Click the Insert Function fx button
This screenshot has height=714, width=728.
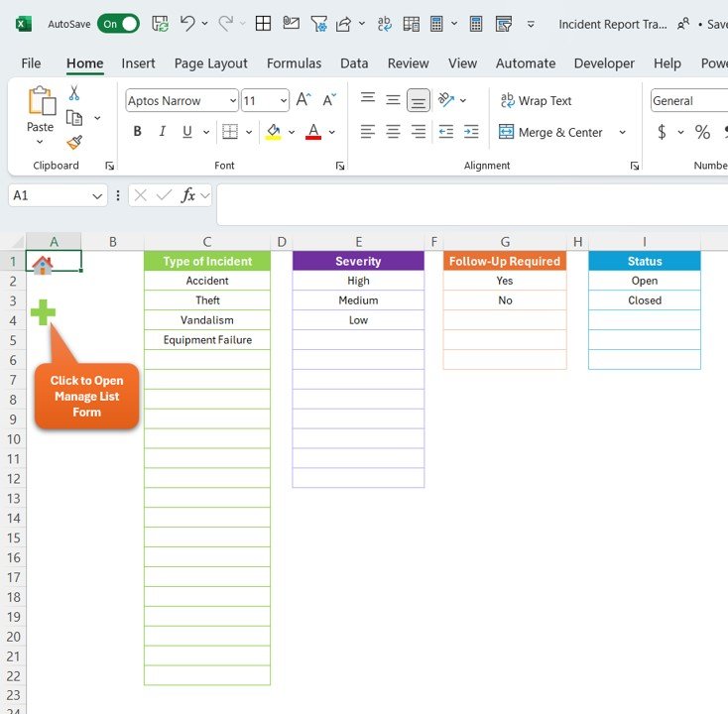[x=188, y=195]
